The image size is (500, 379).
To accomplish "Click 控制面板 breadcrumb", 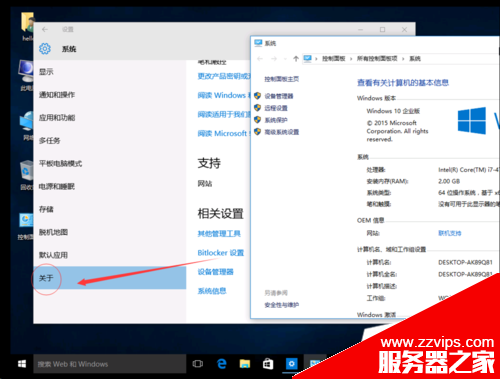I will pyautogui.click(x=333, y=59).
